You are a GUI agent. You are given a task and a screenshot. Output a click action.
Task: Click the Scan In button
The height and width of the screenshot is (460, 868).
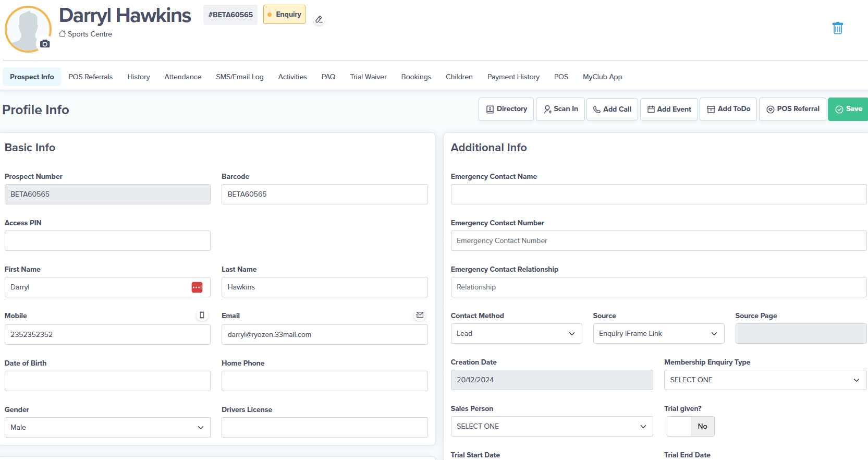pos(560,109)
